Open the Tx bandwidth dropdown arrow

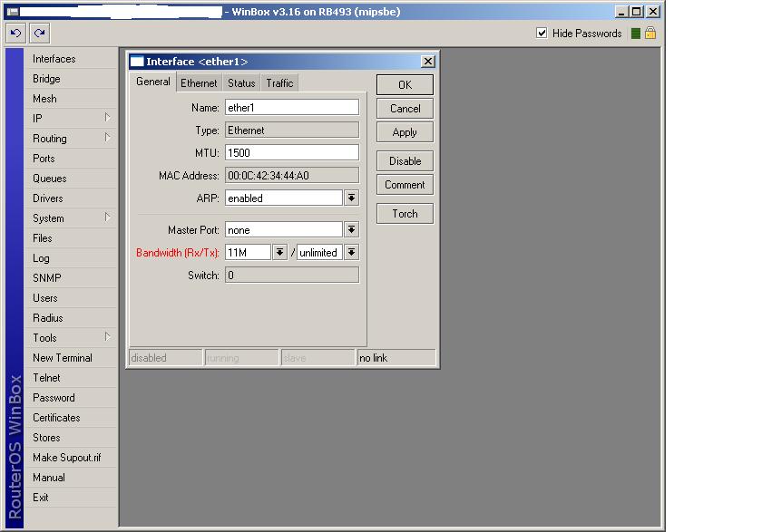pyautogui.click(x=352, y=253)
